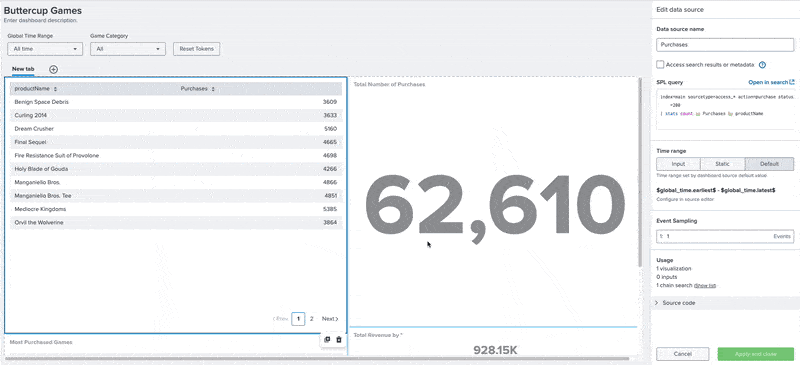Click the dashboard vertical scrollbar
The height and width of the screenshot is (365, 800).
[x=640, y=172]
